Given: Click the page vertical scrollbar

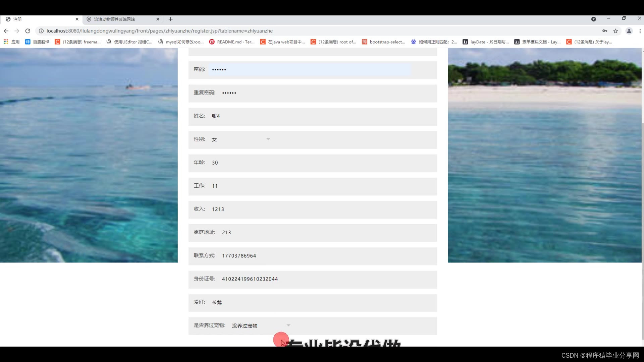Looking at the screenshot, I should pos(642,231).
